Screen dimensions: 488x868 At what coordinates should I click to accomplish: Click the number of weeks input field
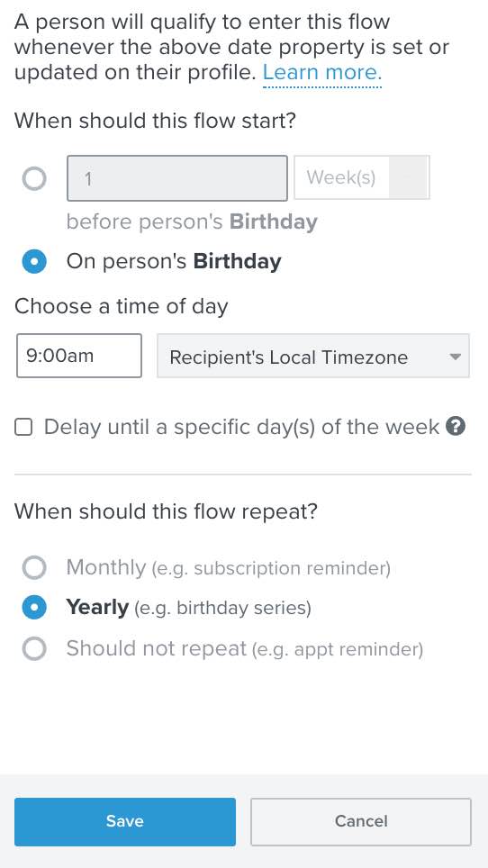tap(177, 178)
